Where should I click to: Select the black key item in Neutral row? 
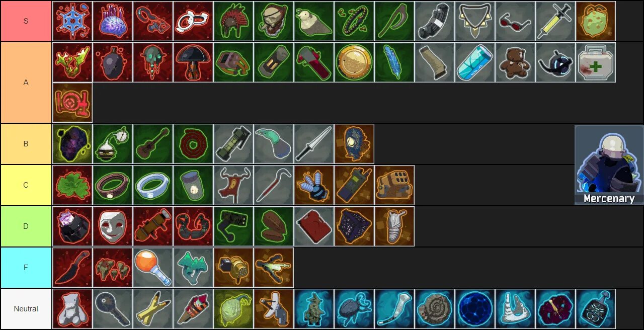click(113, 309)
